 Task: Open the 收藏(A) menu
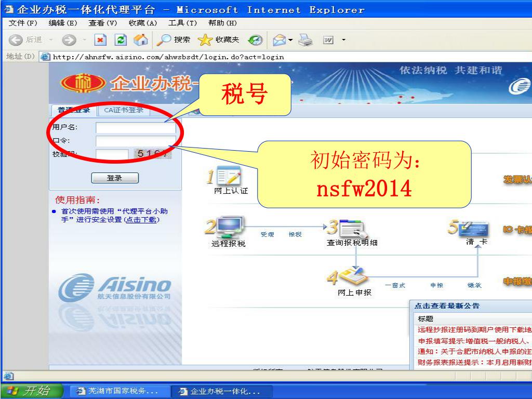click(142, 23)
